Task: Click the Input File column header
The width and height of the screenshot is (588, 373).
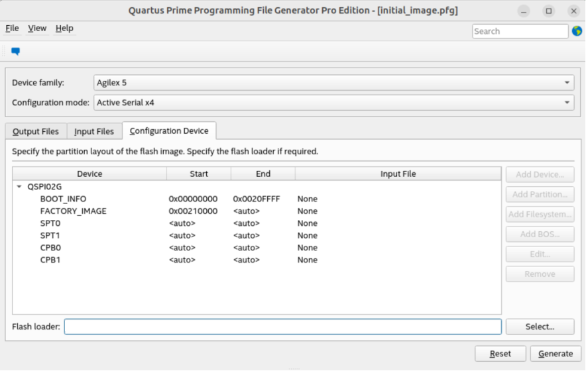Action: [x=398, y=174]
